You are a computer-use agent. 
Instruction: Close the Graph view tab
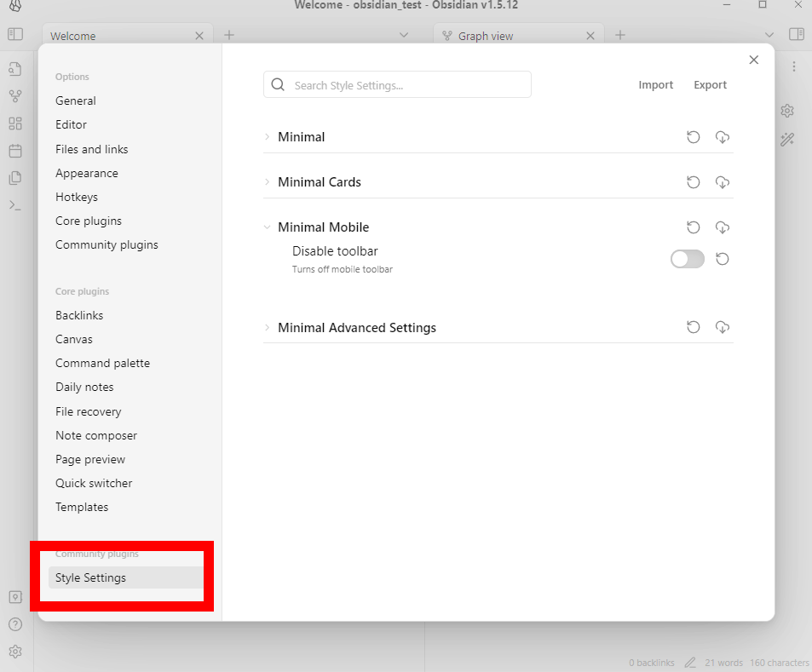590,36
